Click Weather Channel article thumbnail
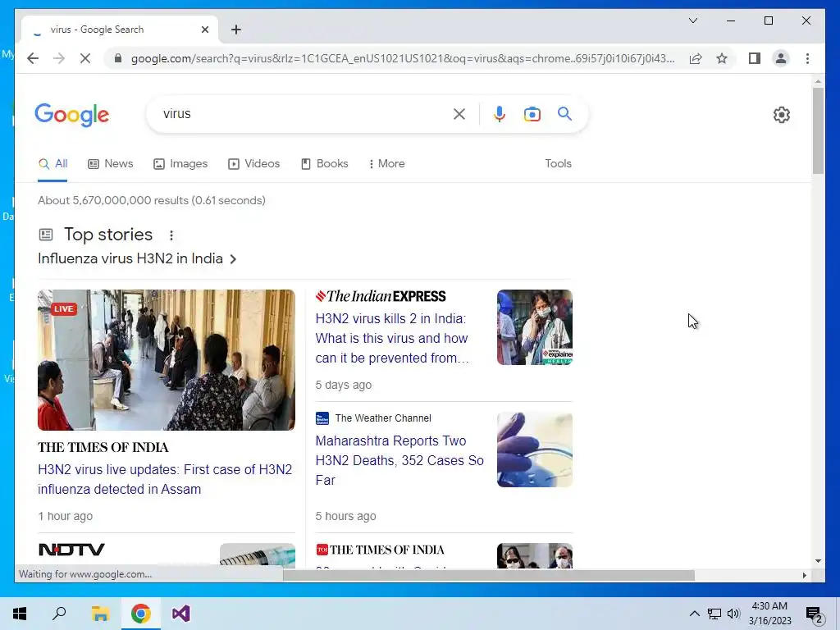The image size is (840, 630). [535, 450]
